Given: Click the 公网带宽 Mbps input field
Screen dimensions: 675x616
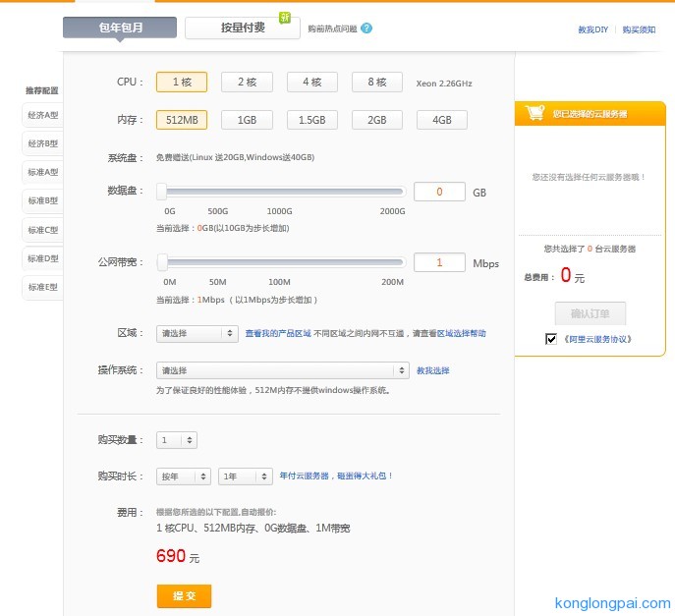Looking at the screenshot, I should coord(439,262).
